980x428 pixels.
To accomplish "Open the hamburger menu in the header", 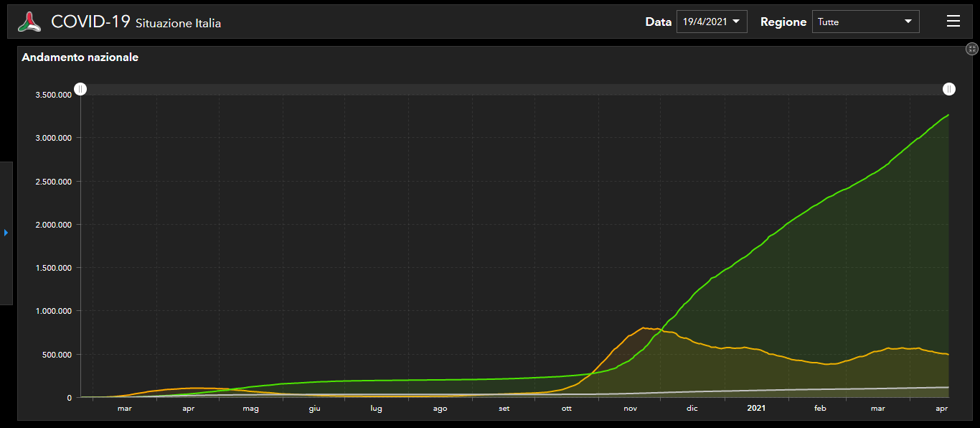I will [953, 22].
